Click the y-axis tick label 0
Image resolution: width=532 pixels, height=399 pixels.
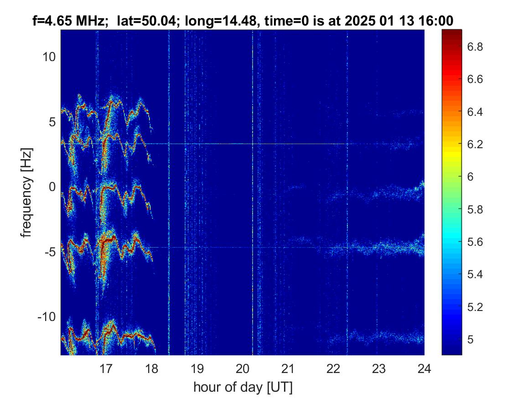tap(52, 187)
